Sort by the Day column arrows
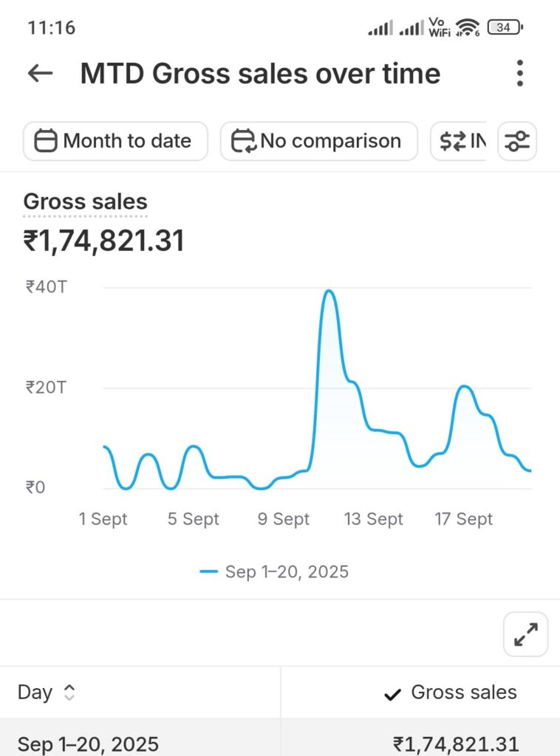Viewport: 560px width, 756px height. pyautogui.click(x=69, y=693)
